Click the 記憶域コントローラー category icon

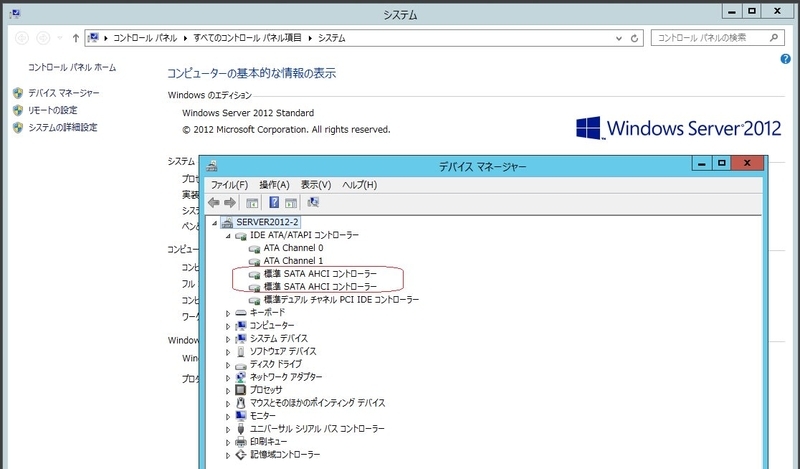click(241, 454)
